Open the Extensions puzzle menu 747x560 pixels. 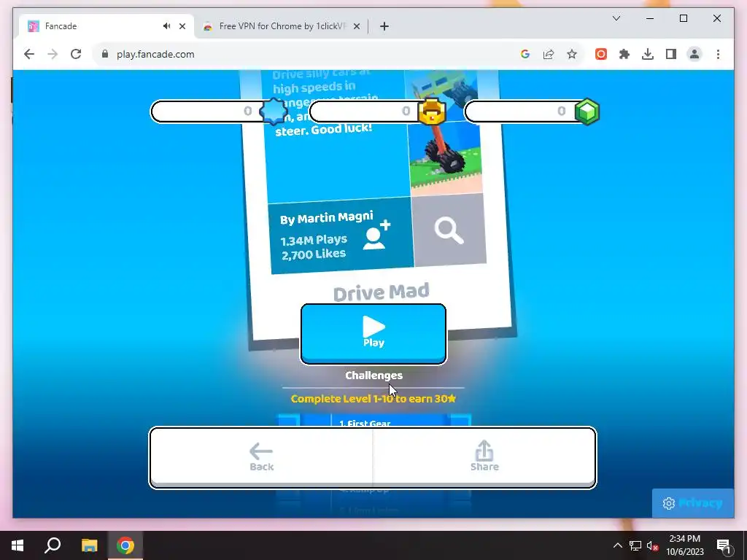click(624, 54)
